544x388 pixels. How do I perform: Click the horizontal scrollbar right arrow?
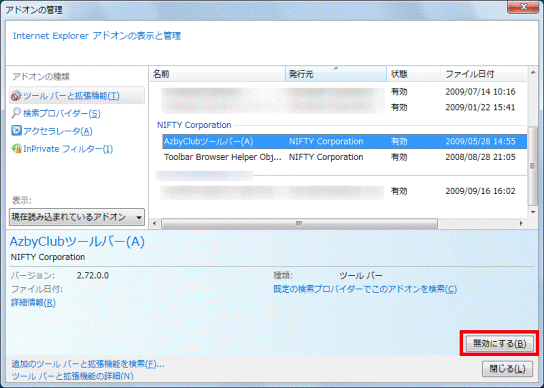521,223
